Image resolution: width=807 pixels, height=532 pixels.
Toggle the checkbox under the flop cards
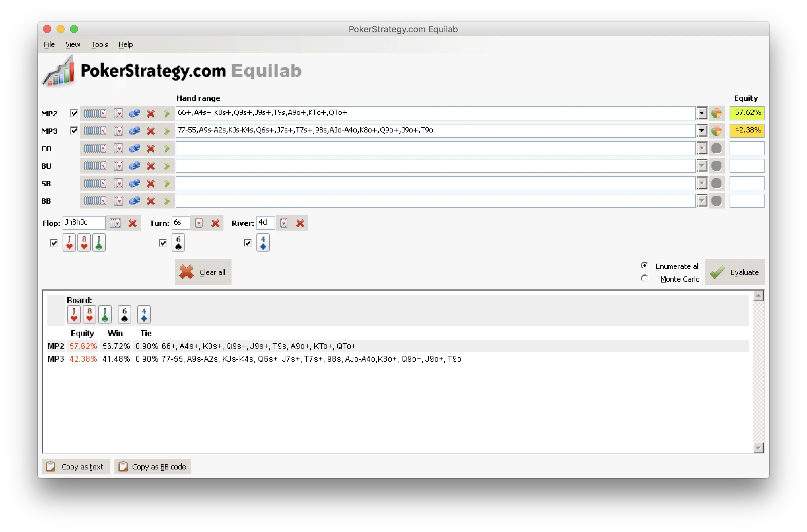pyautogui.click(x=54, y=242)
